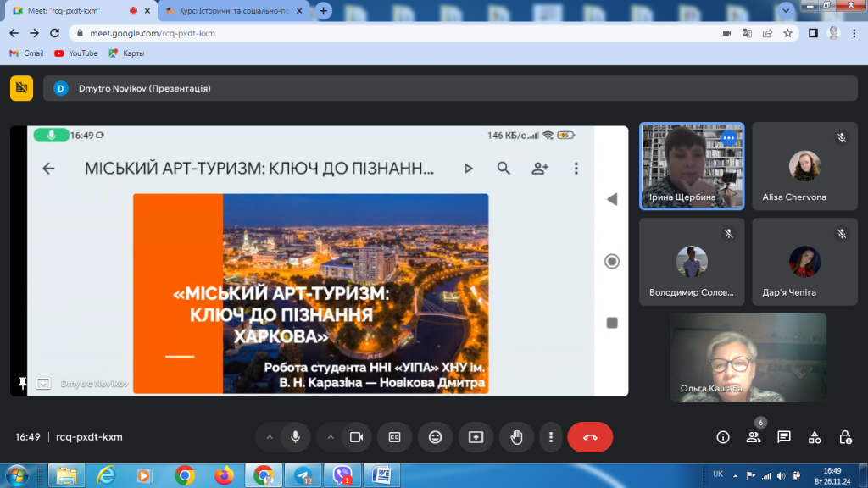Screen dimensions: 868x488
Task: Expand the camera video settings arrow
Action: (331, 437)
